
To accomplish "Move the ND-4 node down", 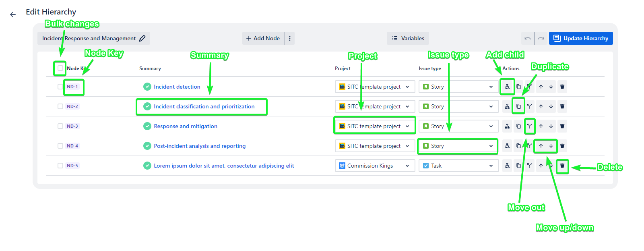I will coord(551,146).
